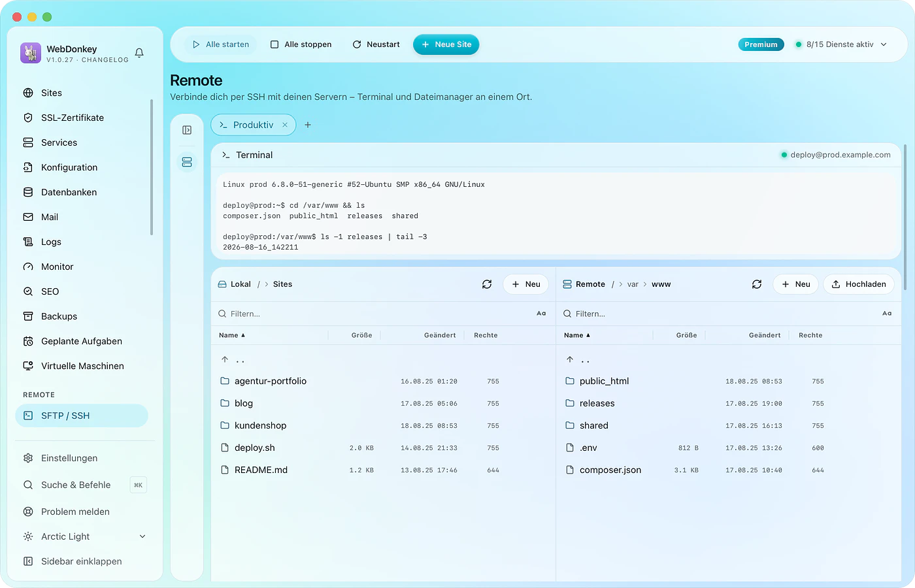The image size is (915, 588).
Task: Click Neu in the Lokal pane
Action: tap(526, 284)
